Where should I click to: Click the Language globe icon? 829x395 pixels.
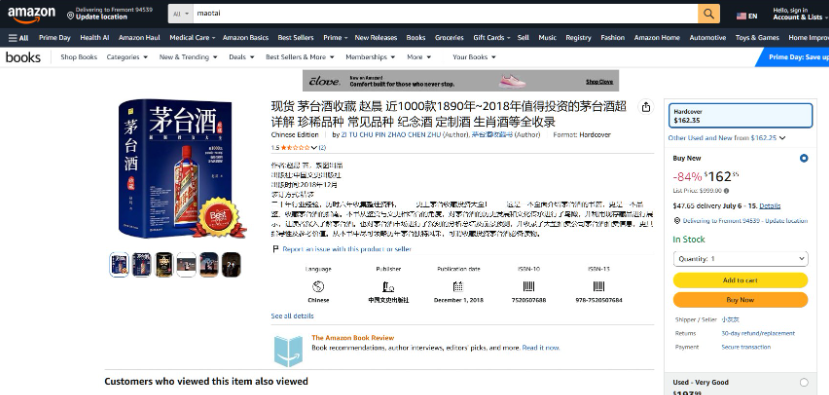pos(318,287)
